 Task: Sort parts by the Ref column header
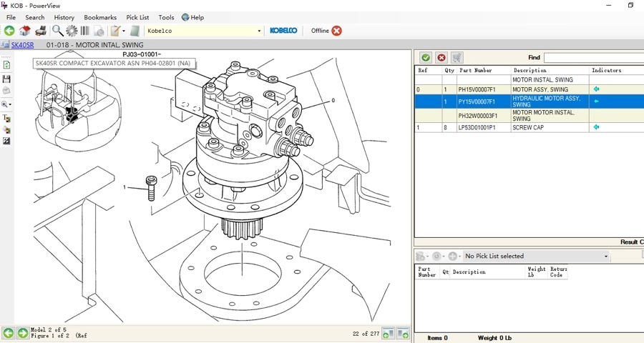429,70
